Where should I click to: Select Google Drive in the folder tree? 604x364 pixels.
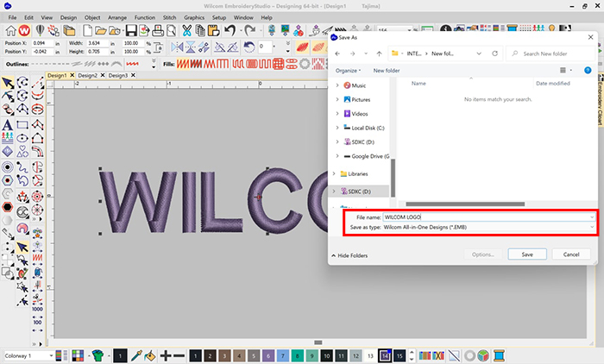(x=367, y=156)
